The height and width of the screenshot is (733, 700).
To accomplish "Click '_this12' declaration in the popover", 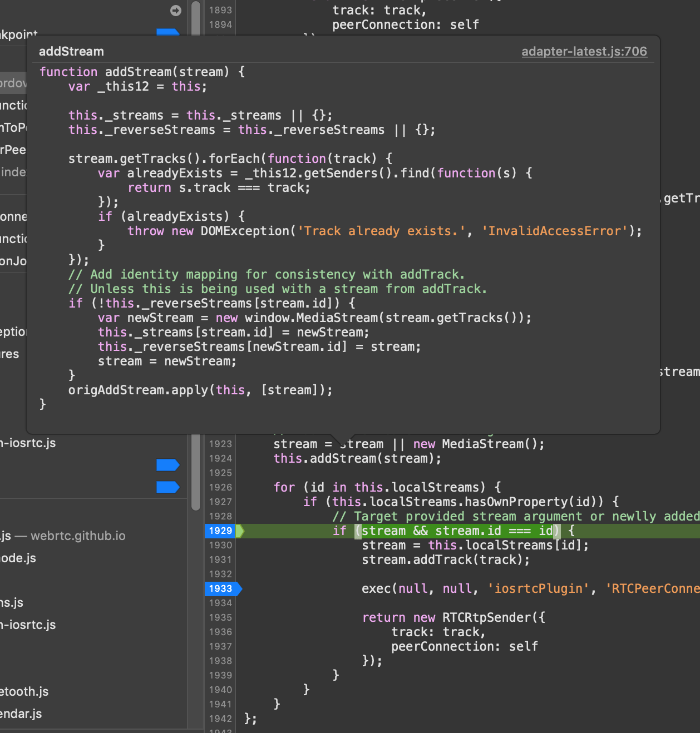I will click(x=124, y=86).
